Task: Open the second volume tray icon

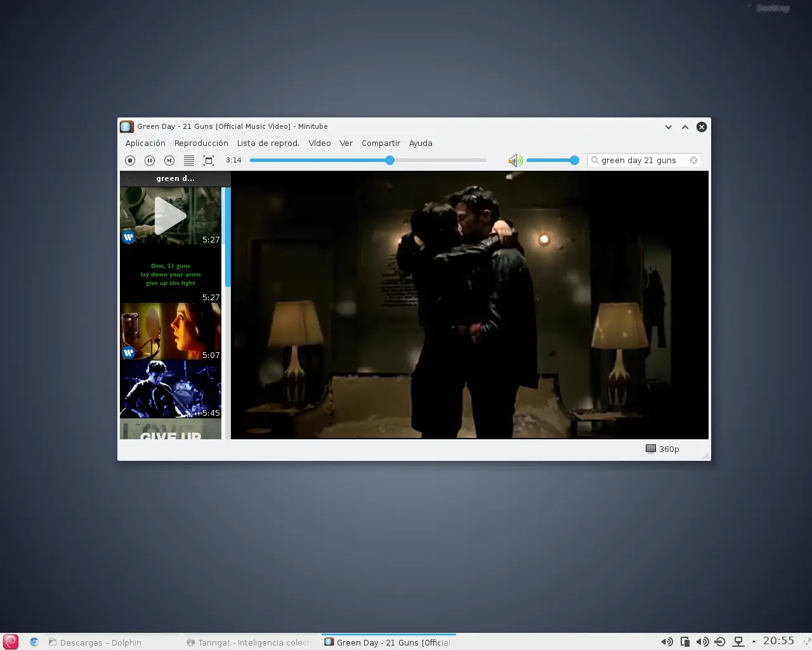Action: (702, 642)
